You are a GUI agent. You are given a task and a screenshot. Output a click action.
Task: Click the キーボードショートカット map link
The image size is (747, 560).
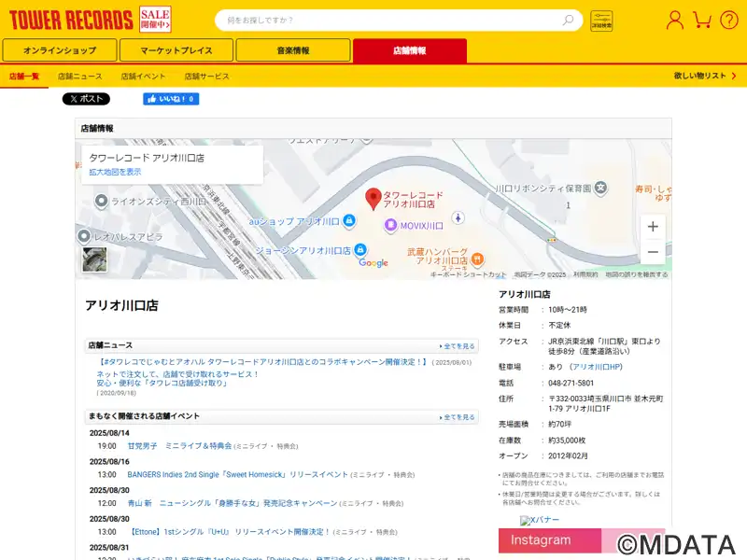pos(468,274)
